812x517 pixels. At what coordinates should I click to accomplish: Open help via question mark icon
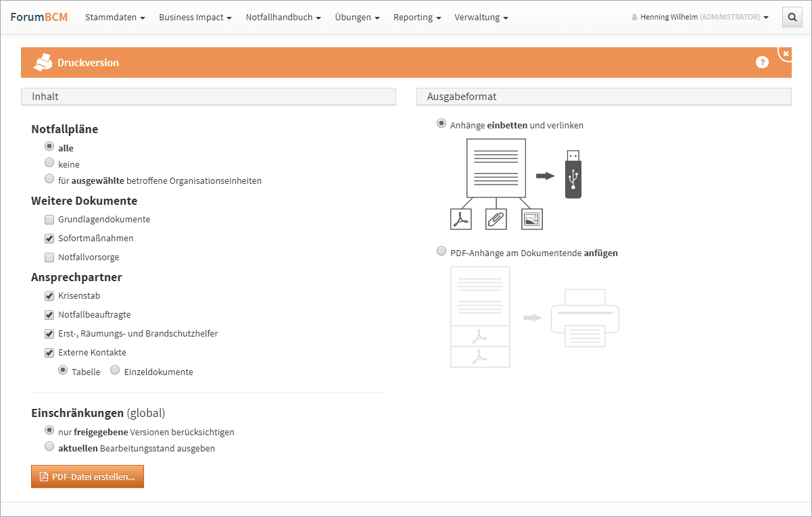click(762, 62)
